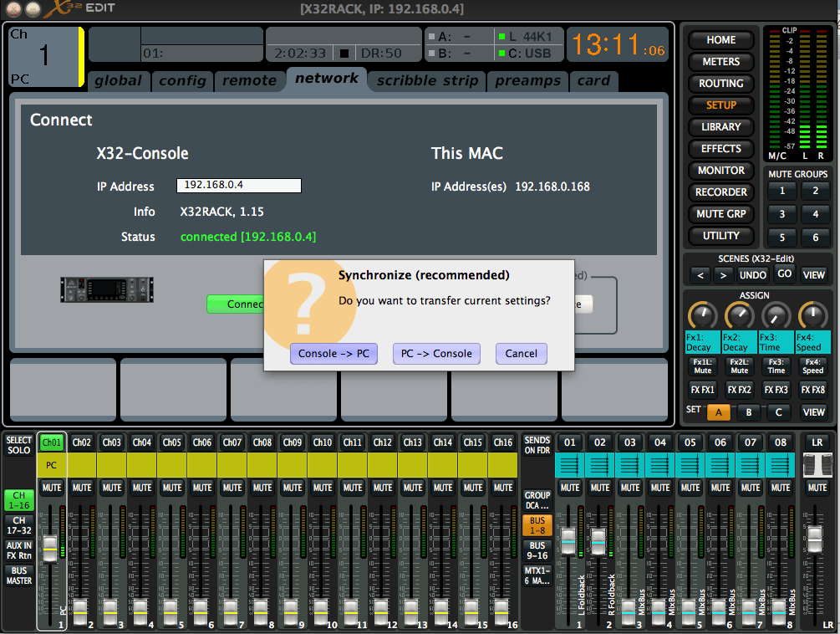This screenshot has height=634, width=840.
Task: Select channel Ch09 button
Action: (293, 442)
